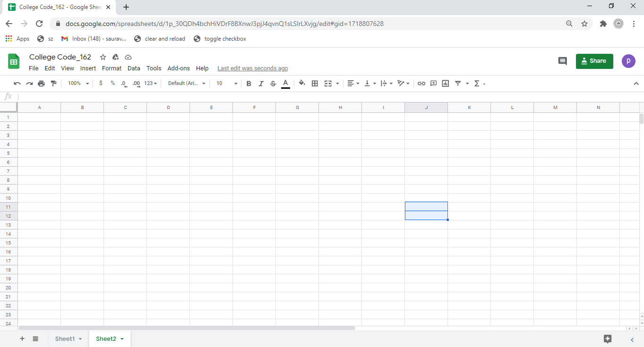This screenshot has height=347, width=644.
Task: Open the 'Last edit was seconds ago' link
Action: 252,68
